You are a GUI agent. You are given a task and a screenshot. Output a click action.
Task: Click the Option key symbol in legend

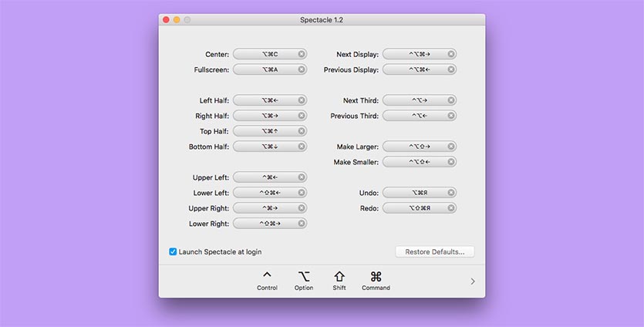[x=304, y=276]
